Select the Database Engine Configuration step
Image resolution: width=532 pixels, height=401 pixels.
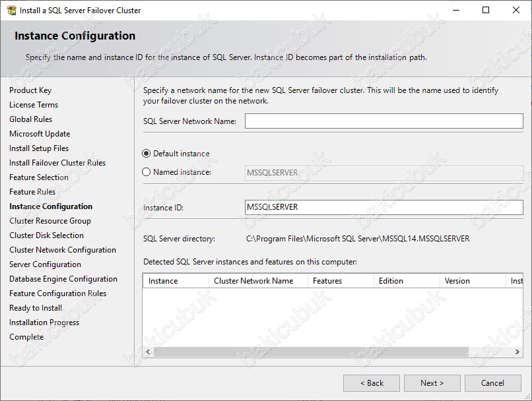click(x=63, y=279)
